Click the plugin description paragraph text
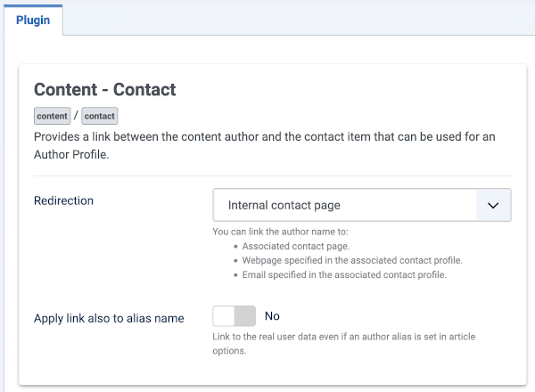Screen dimensions: 535x392 (x=265, y=145)
